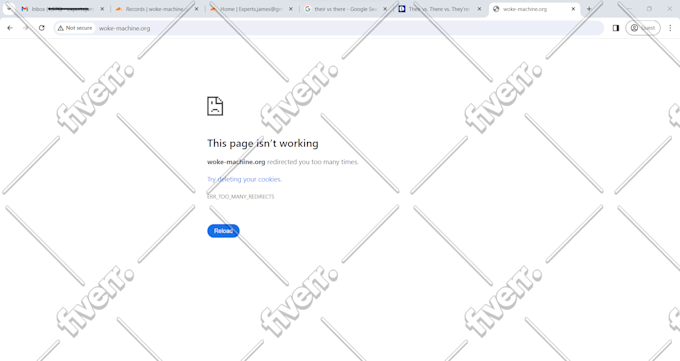Open the Guest profile button

click(x=643, y=28)
